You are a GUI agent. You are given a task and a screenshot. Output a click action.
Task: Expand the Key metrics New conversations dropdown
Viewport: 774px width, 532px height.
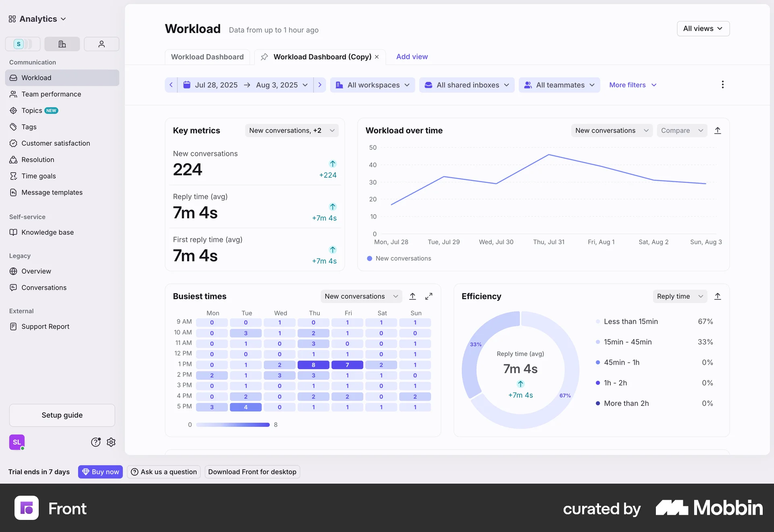[x=291, y=131]
